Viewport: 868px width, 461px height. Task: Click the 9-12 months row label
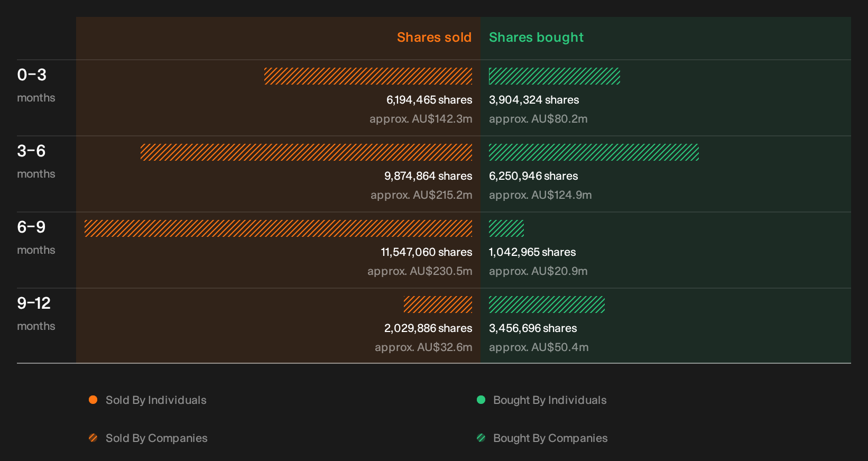(36, 314)
